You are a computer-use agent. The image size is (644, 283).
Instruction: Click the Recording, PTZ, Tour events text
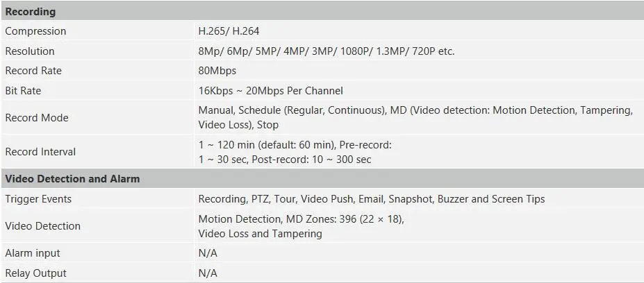(x=372, y=199)
